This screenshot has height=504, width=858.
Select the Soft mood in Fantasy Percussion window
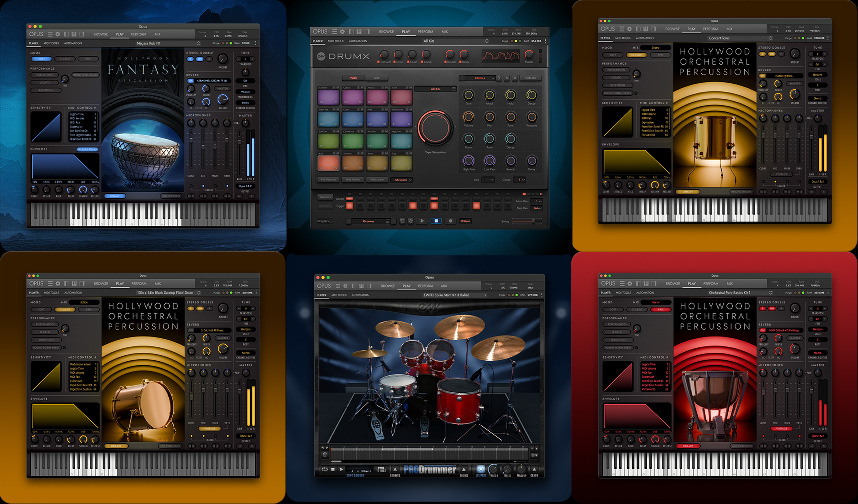click(42, 58)
